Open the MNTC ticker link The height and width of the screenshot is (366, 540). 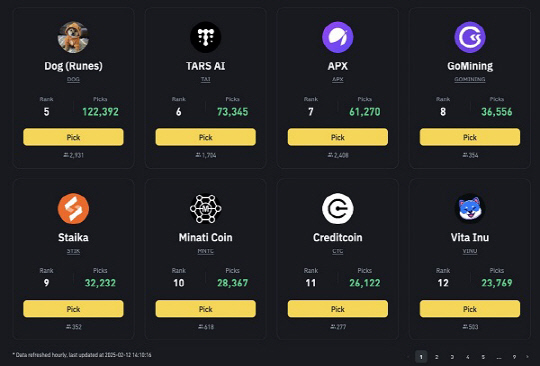206,251
